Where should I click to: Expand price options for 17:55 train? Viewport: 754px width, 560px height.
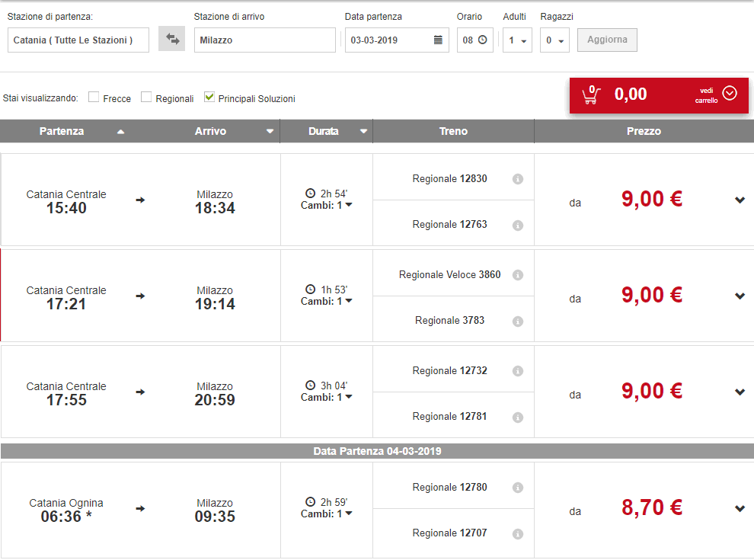[740, 392]
